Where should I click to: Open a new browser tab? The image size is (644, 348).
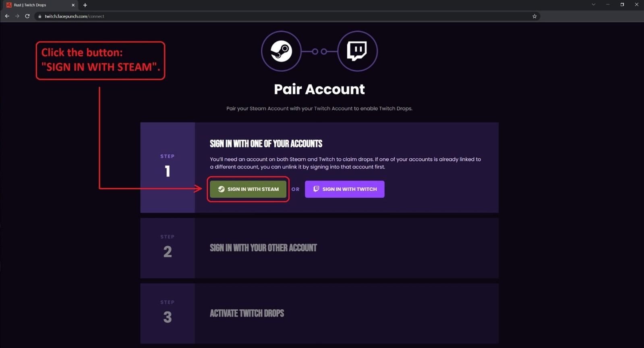tap(85, 5)
